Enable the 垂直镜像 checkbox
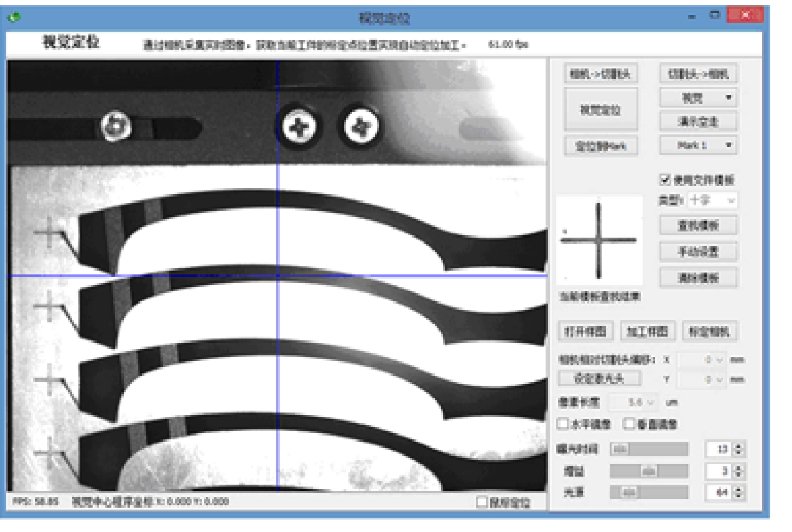 click(x=630, y=424)
